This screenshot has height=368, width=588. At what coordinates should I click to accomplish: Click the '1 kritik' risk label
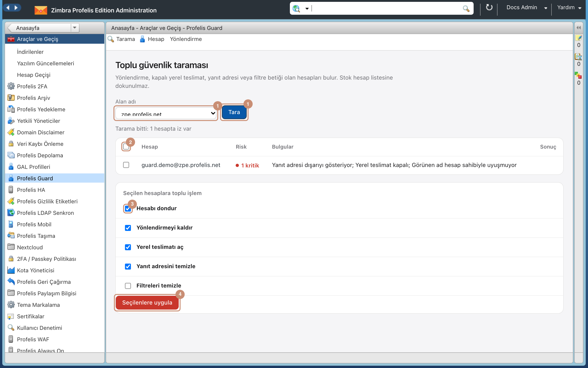point(247,166)
